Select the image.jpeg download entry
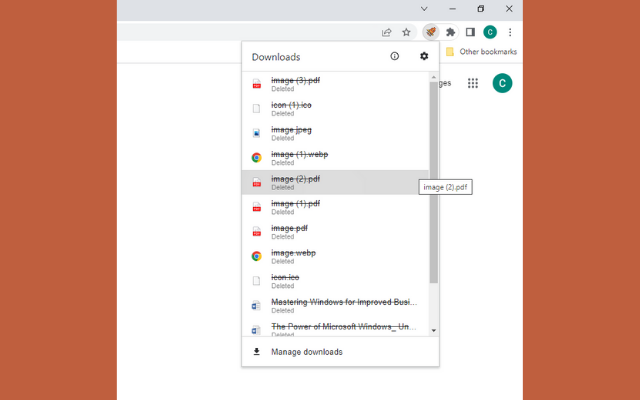Viewport: 640px width, 400px height. (330, 133)
